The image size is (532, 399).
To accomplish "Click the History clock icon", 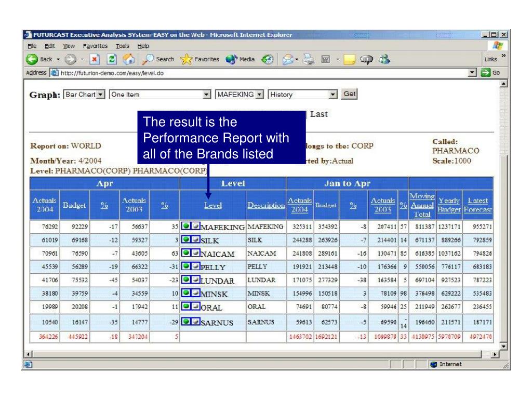I will pyautogui.click(x=268, y=59).
